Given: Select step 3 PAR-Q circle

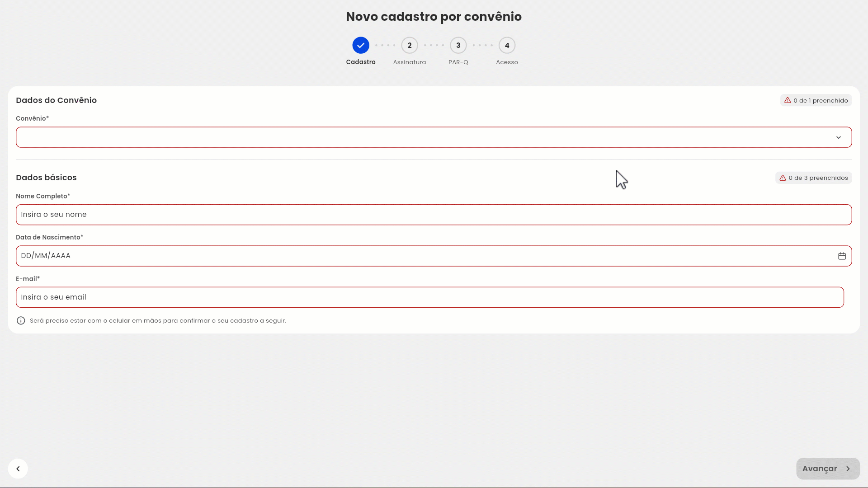Looking at the screenshot, I should (x=458, y=45).
